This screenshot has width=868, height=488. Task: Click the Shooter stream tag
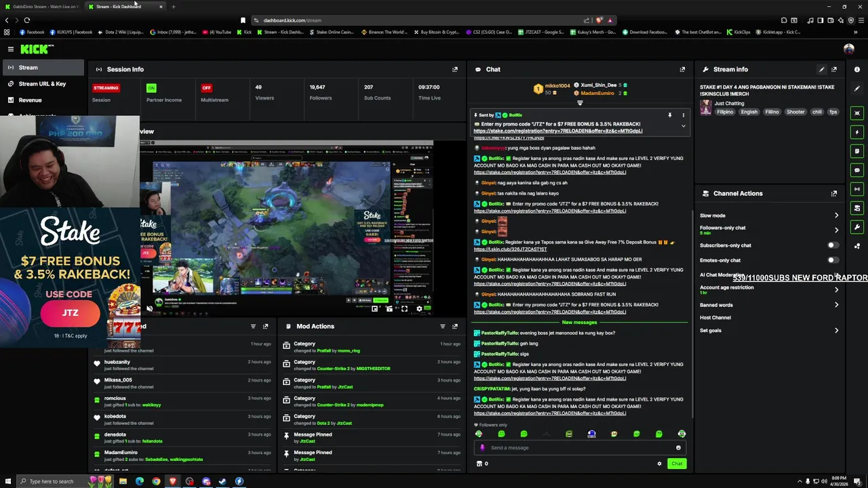click(x=795, y=112)
